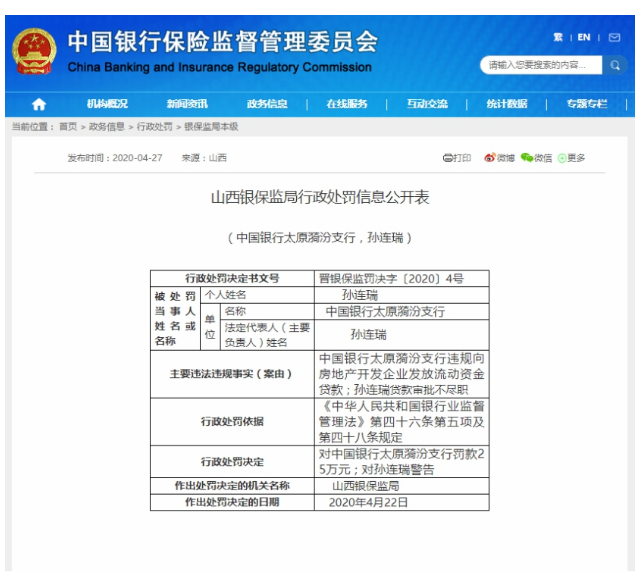Open the 专题专栏 menu
The height and width of the screenshot is (582, 642).
pos(587,104)
